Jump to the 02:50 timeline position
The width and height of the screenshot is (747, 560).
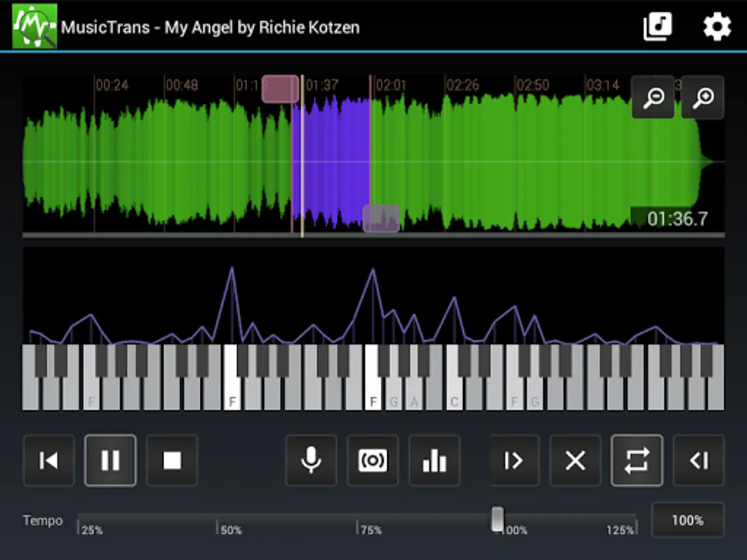tap(533, 85)
